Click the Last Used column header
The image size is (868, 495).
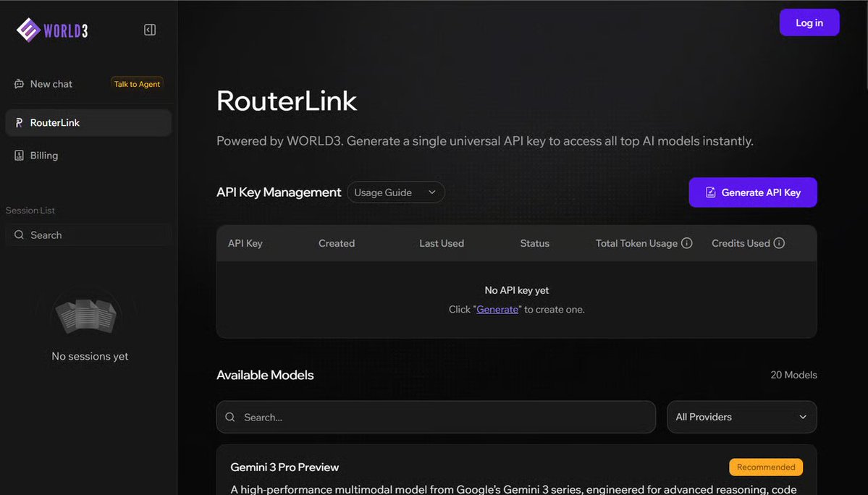(x=442, y=243)
